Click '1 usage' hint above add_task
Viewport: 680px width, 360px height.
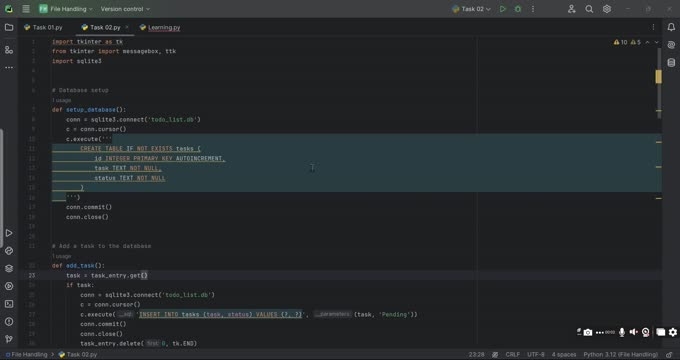coord(61,256)
